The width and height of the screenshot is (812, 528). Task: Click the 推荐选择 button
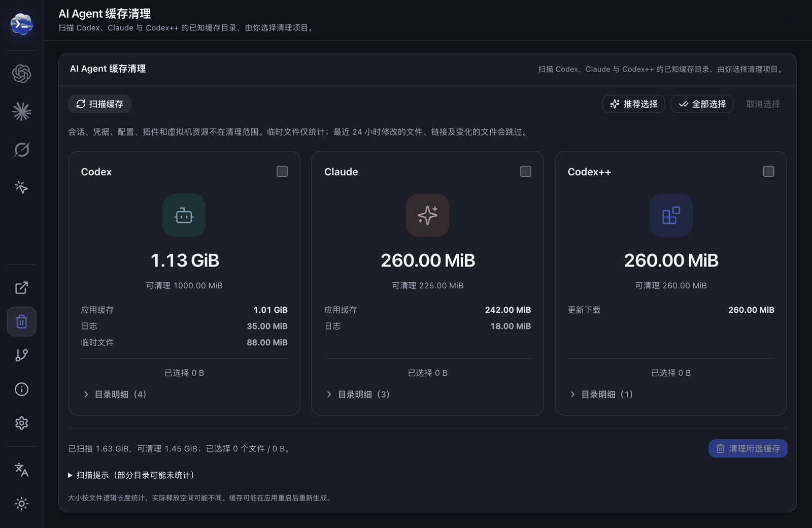(x=633, y=104)
